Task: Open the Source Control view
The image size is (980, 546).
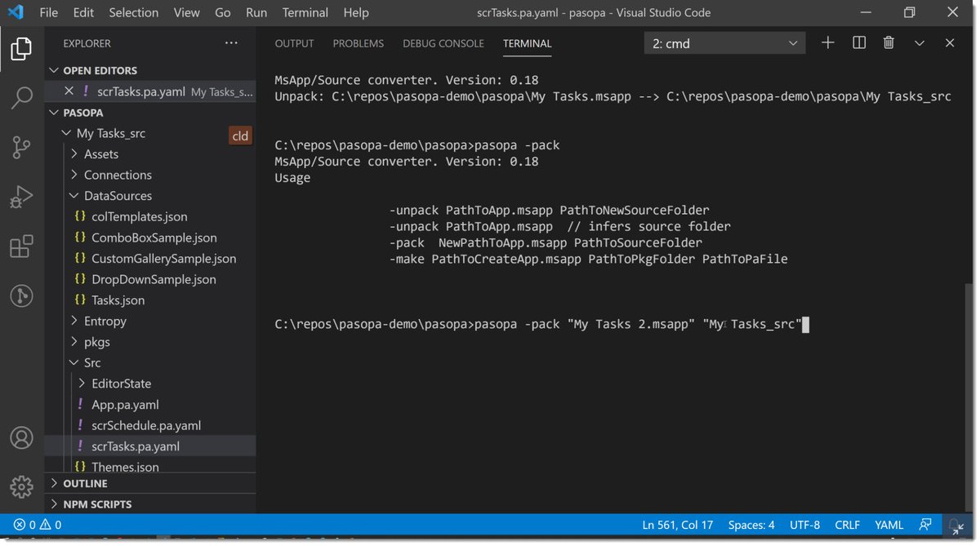Action: 21,148
